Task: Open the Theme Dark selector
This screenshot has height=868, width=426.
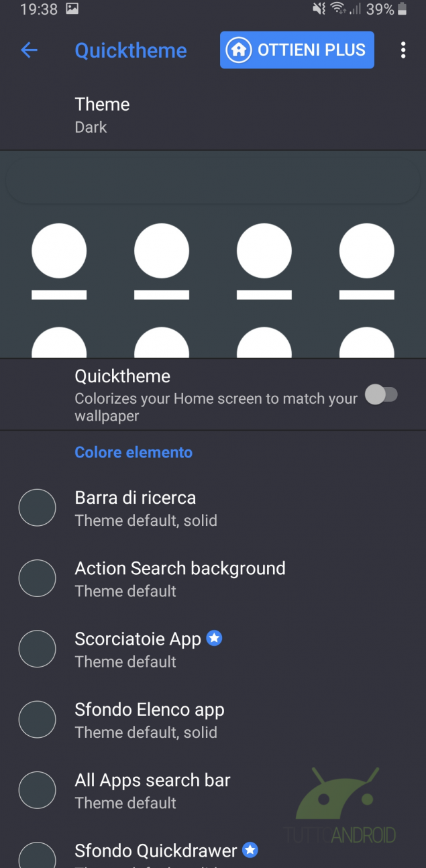Action: click(x=102, y=115)
